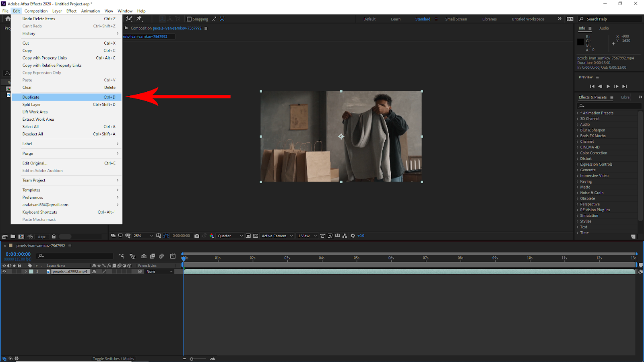The image size is (644, 362).
Task: Open the composition mini-flowchart icon
Action: pyautogui.click(x=121, y=256)
